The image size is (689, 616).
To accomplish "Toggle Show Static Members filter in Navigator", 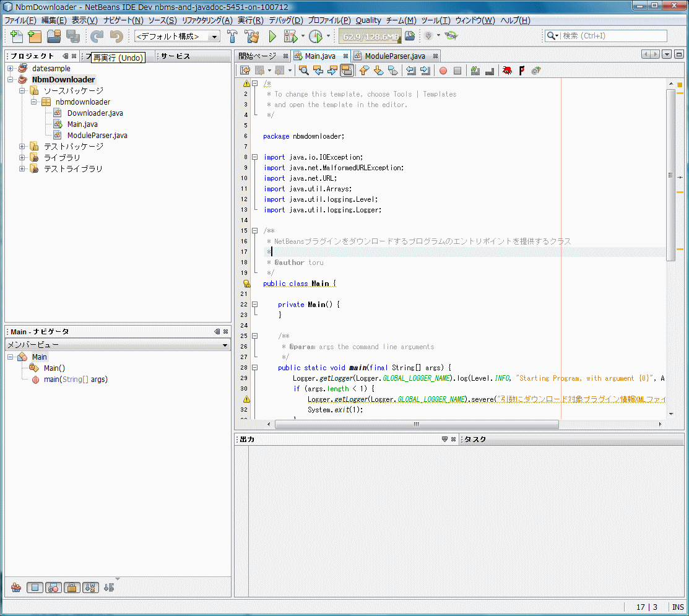I will tap(53, 588).
